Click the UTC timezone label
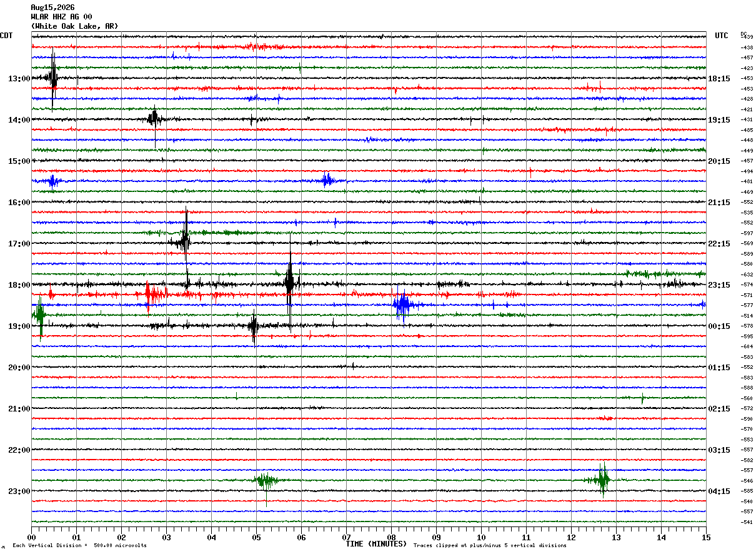The image size is (756, 554). (722, 36)
